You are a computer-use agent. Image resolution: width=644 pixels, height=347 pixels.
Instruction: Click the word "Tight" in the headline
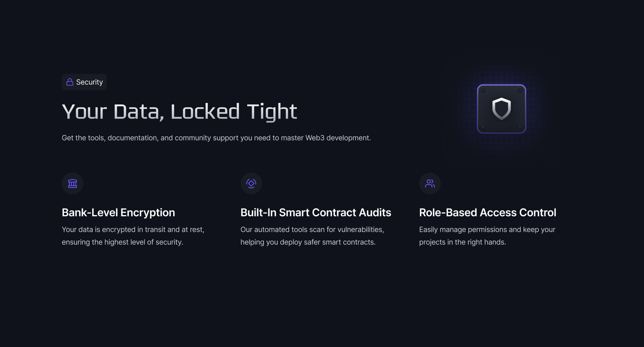tap(272, 112)
